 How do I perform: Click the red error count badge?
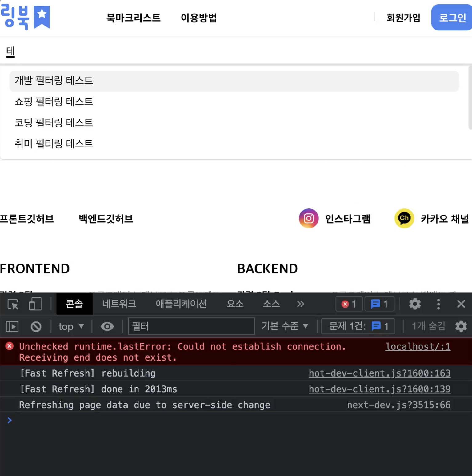tap(349, 304)
